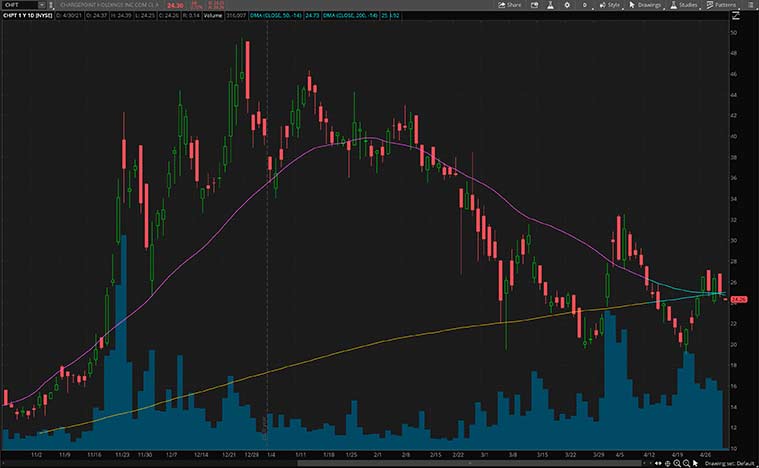Click the Volume study label
The width and height of the screenshot is (759, 468).
point(213,15)
